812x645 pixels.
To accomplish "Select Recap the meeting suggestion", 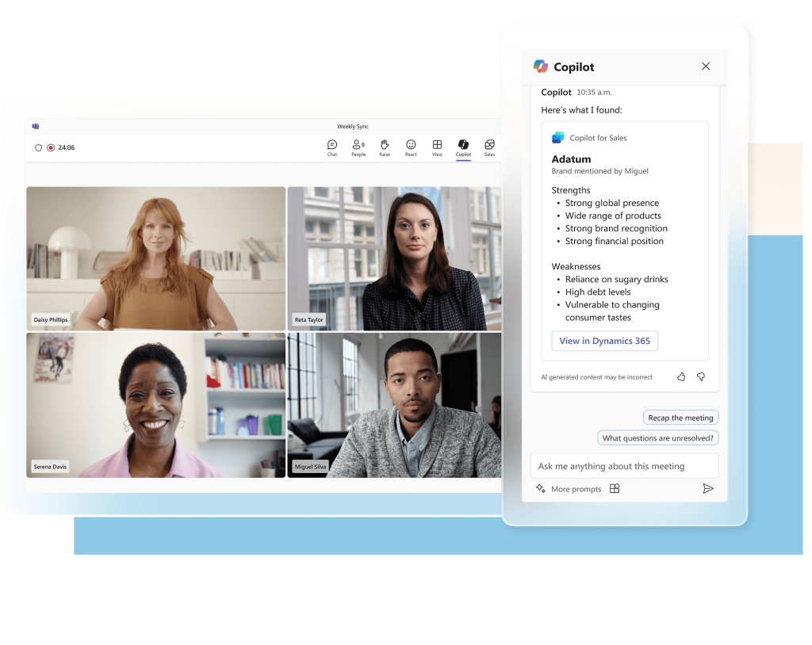I will click(680, 418).
